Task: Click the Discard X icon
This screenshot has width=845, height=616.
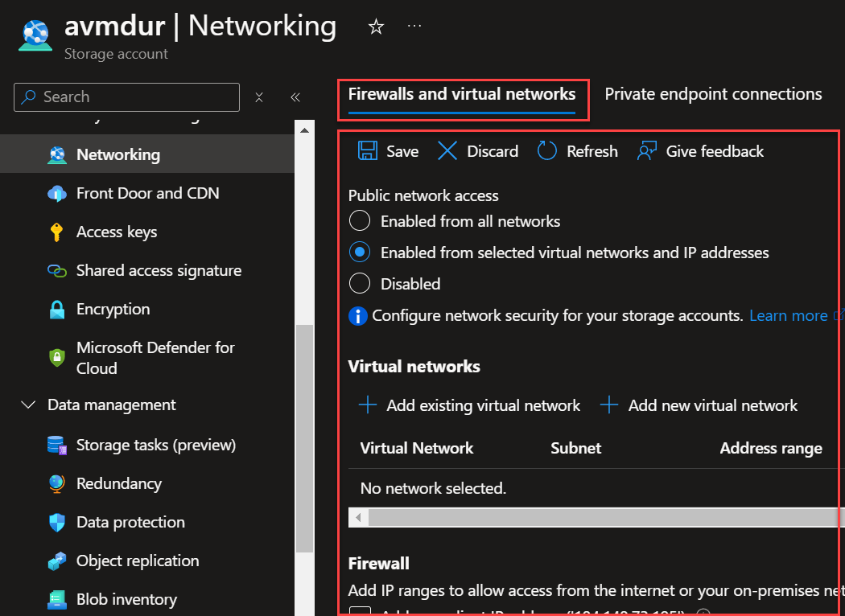Action: pyautogui.click(x=447, y=151)
